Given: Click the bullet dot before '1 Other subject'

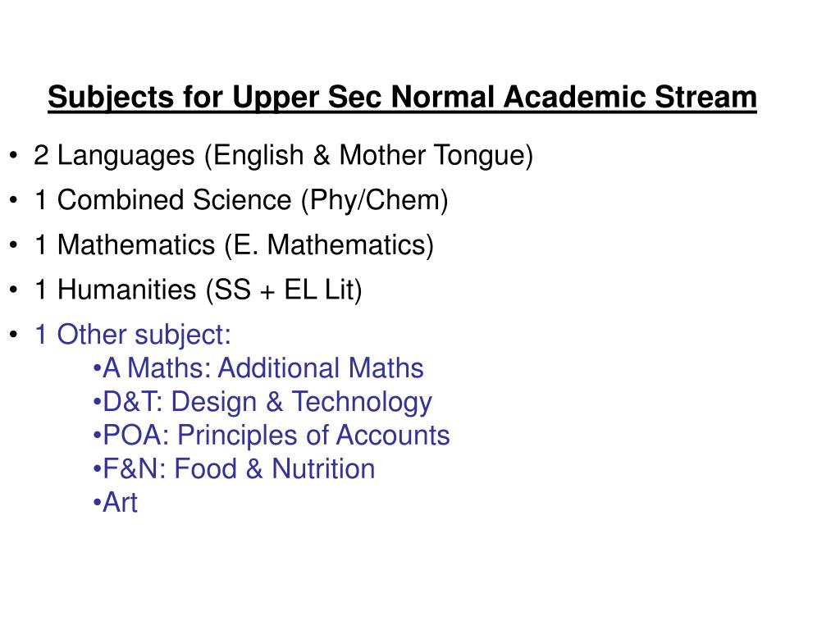Looking at the screenshot, I should click(x=13, y=335).
